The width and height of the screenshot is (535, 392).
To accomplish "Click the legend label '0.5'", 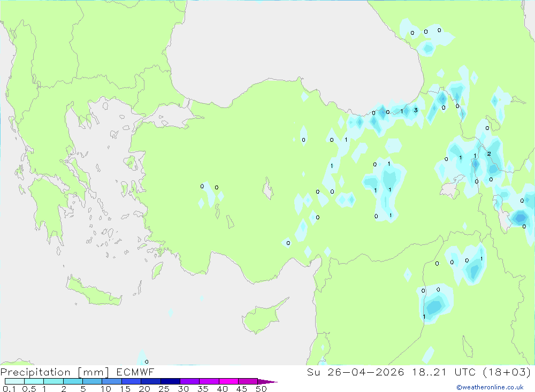I will (x=29, y=389).
